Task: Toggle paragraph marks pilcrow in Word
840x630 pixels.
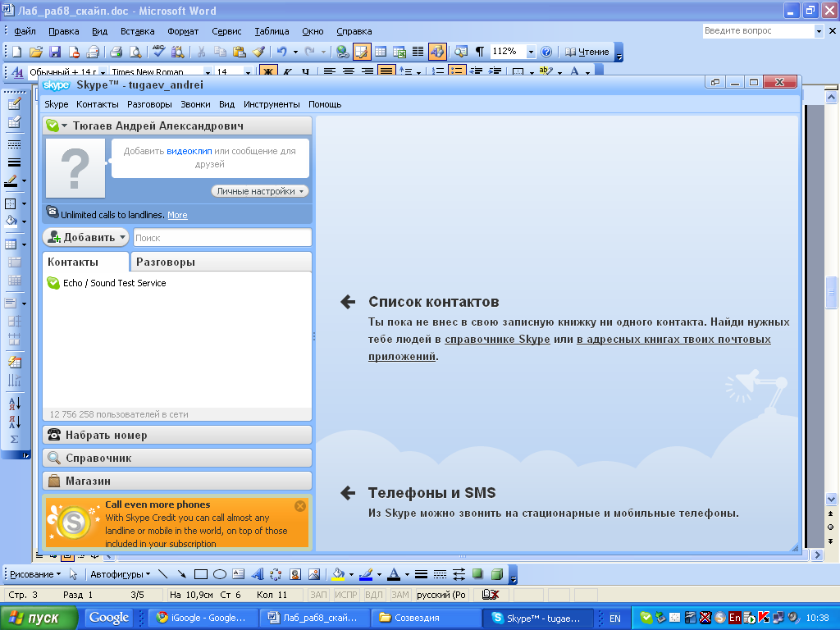Action: click(480, 52)
